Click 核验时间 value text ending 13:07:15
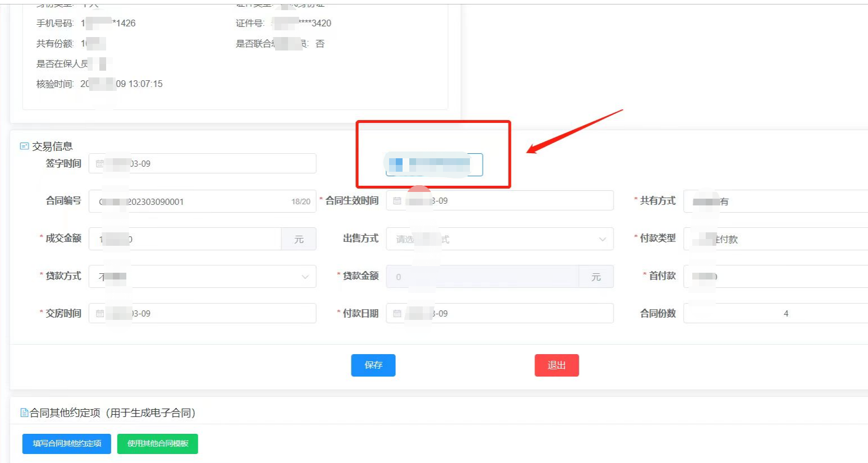This screenshot has height=463, width=868. coord(121,84)
